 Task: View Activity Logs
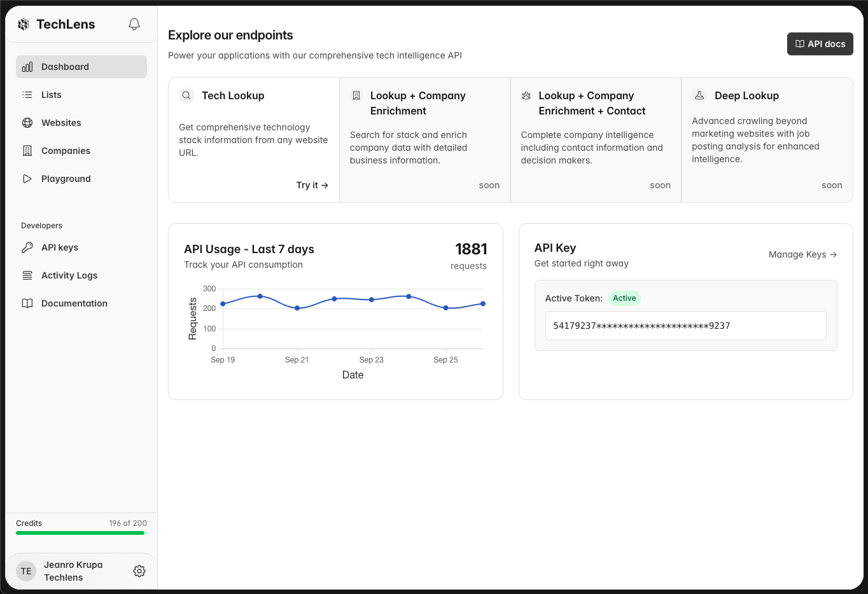tap(69, 275)
